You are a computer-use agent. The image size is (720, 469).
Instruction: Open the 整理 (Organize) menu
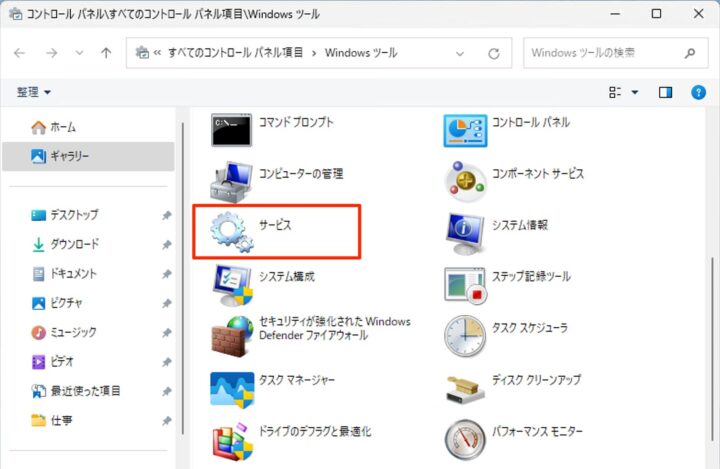[x=34, y=92]
